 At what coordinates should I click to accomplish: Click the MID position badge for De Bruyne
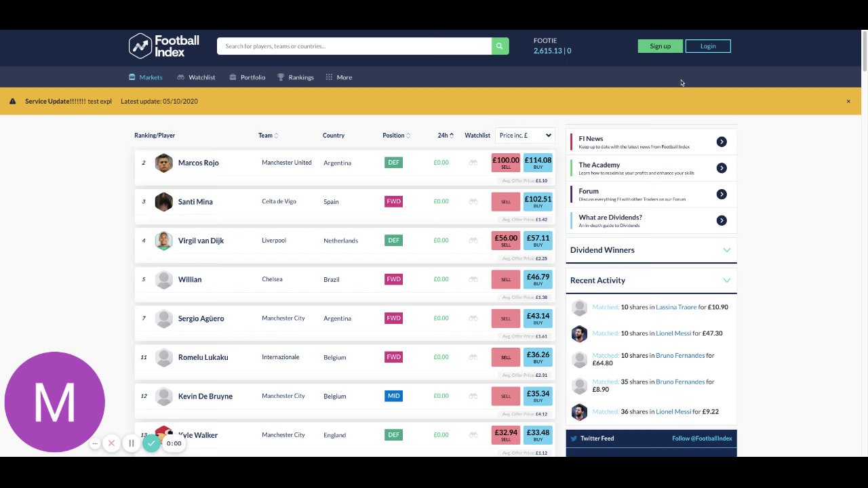point(393,396)
